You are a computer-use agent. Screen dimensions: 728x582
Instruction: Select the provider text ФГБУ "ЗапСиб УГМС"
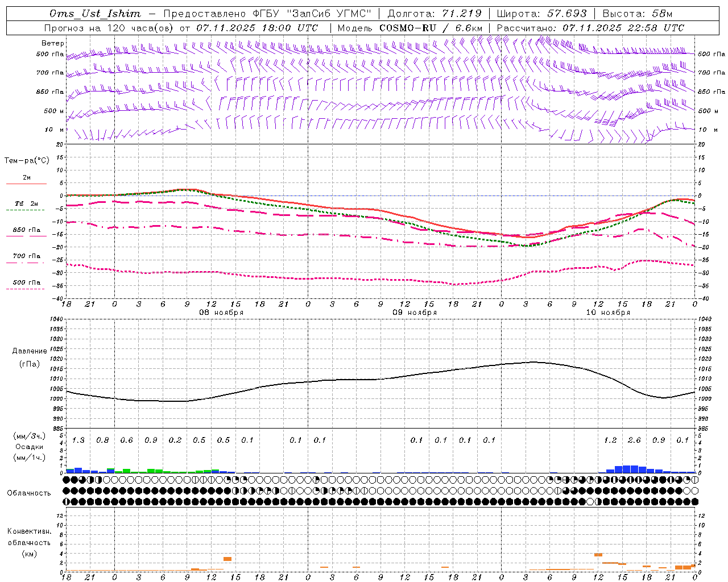[311, 14]
